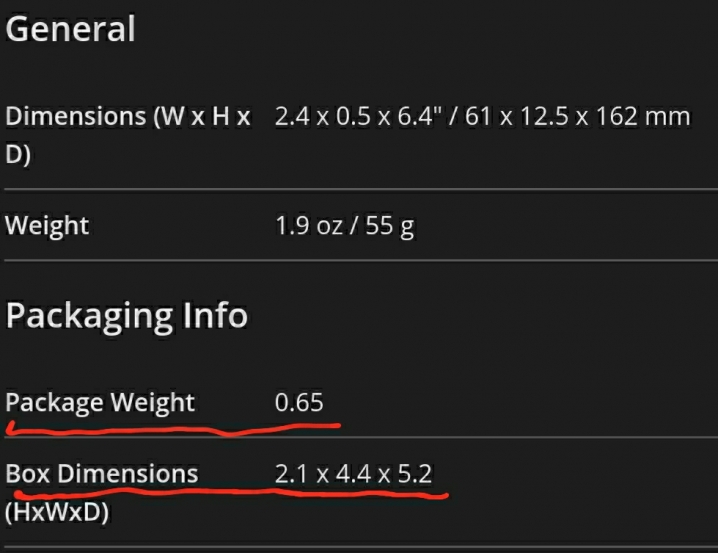The height and width of the screenshot is (553, 720).
Task: Click the (HxWxD) label text
Action: pos(57,512)
